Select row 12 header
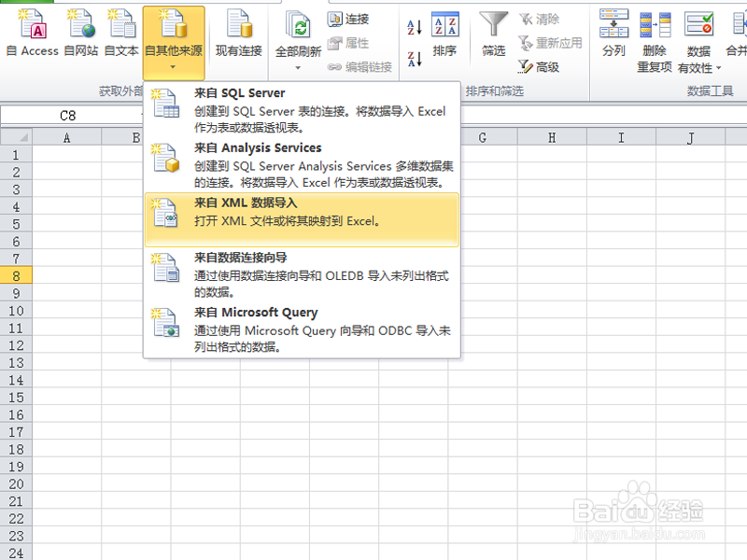The height and width of the screenshot is (560, 747). 16,345
